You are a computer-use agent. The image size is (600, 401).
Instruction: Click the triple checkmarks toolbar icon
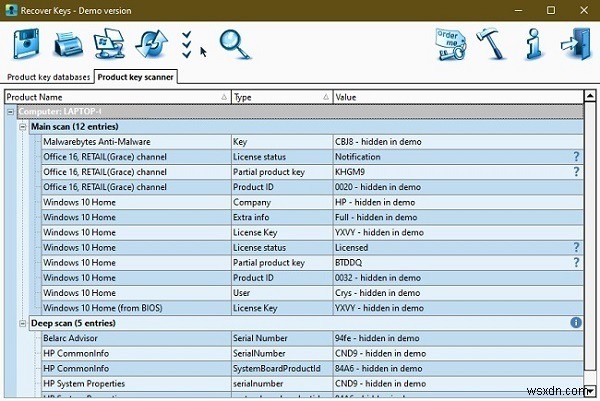click(x=187, y=45)
